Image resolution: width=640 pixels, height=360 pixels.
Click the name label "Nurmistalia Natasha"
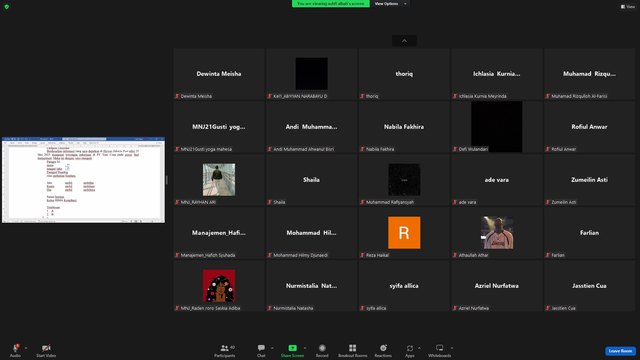[x=293, y=308]
